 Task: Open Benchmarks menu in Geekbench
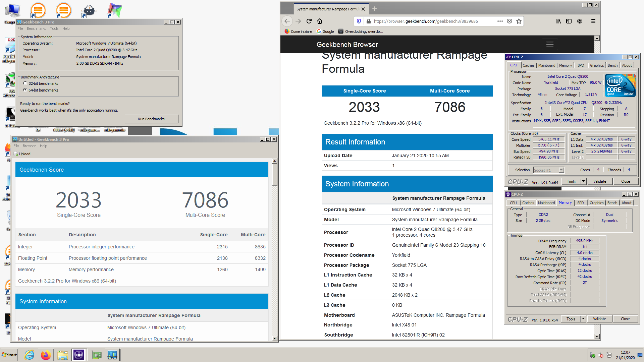(x=36, y=28)
